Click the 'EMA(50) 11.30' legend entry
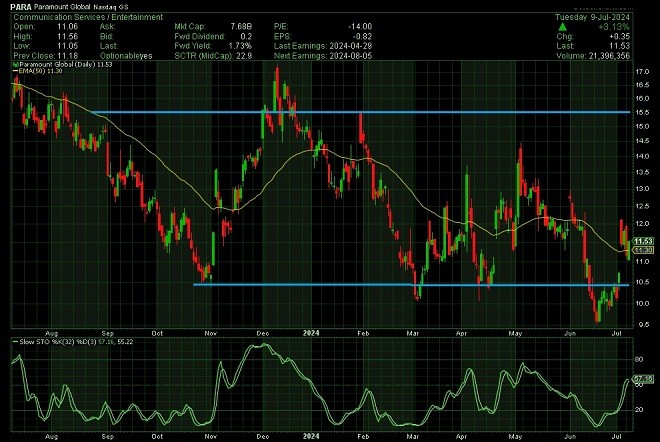The image size is (660, 442). (37, 71)
